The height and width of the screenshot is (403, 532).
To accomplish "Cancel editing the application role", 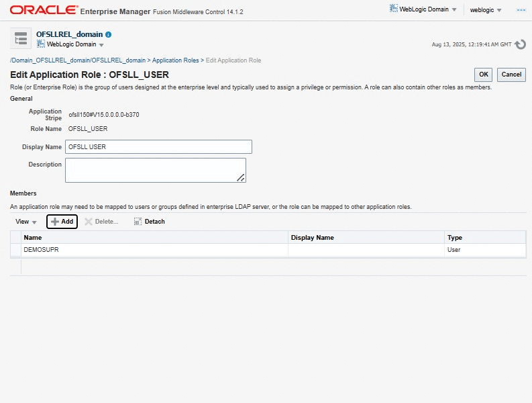I will [x=511, y=75].
